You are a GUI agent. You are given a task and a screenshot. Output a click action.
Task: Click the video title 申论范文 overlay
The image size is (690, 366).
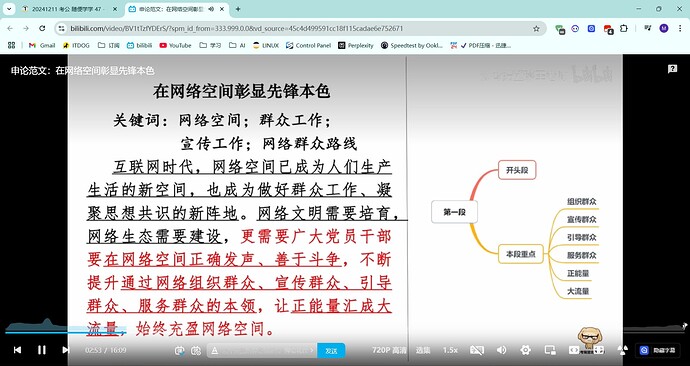83,70
